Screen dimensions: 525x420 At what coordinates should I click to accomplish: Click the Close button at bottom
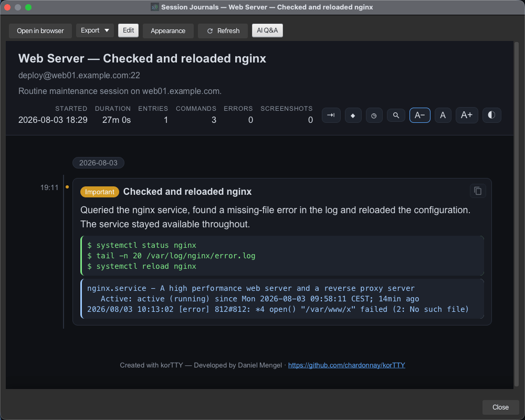pyautogui.click(x=500, y=407)
